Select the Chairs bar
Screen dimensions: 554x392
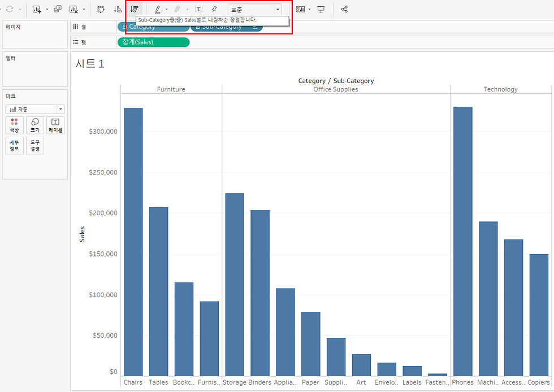coord(133,242)
